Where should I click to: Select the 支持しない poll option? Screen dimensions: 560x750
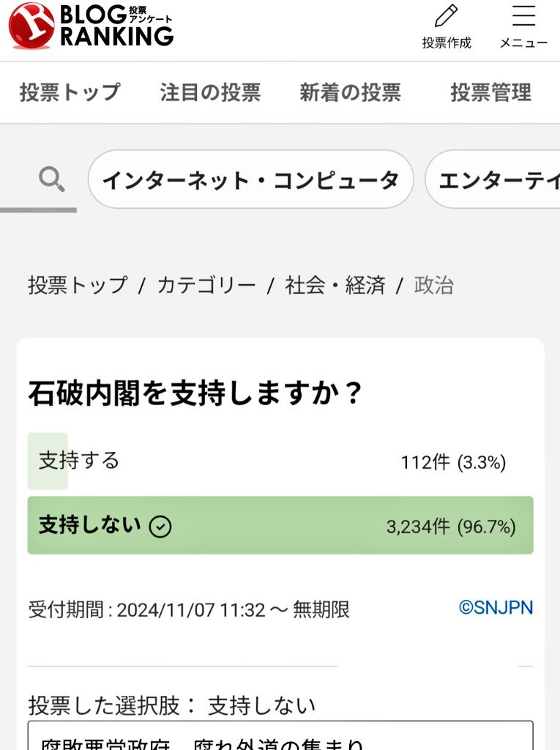click(89, 525)
